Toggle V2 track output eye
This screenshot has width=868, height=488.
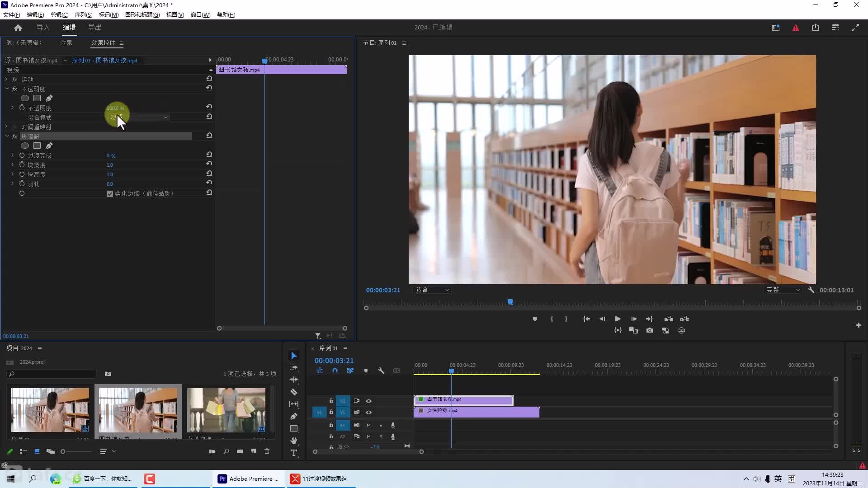pos(369,401)
